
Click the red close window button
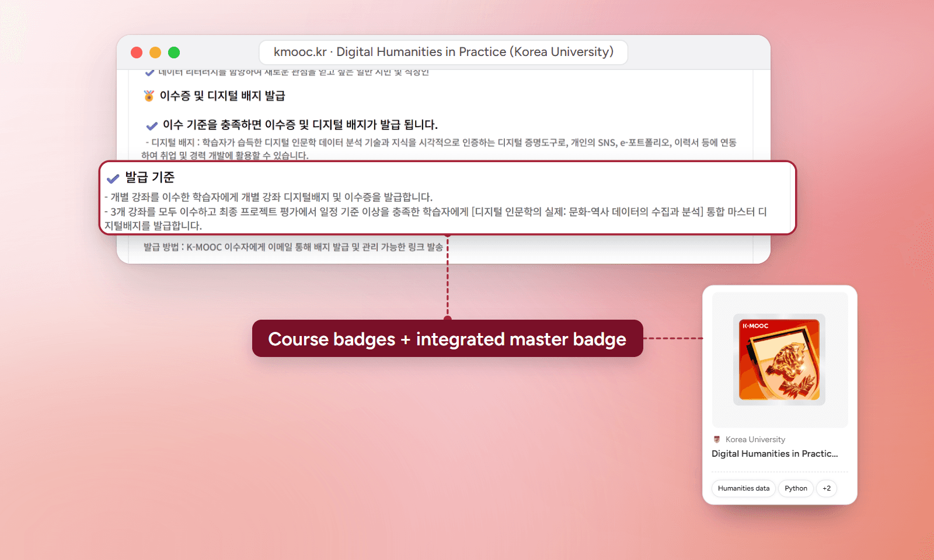click(x=137, y=52)
